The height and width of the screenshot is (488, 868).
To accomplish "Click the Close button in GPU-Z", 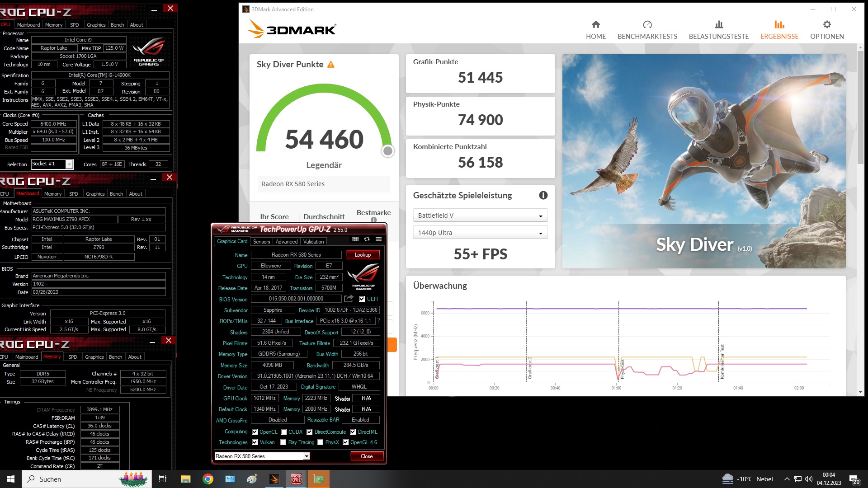I will click(x=367, y=456).
